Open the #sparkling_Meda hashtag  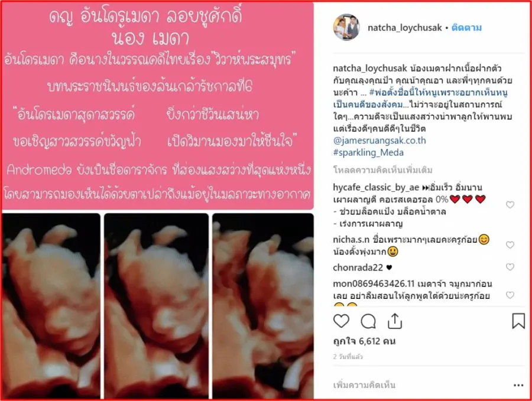click(x=368, y=152)
